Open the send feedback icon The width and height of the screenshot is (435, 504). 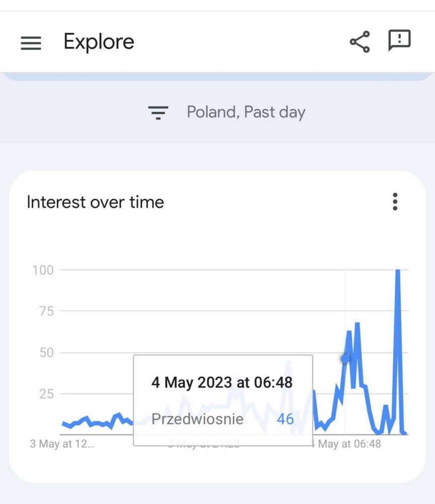(x=399, y=40)
